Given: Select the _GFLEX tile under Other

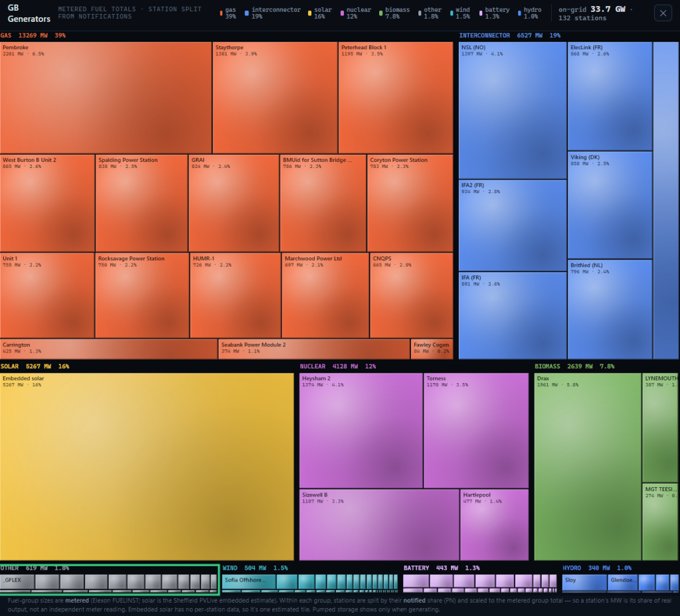Looking at the screenshot, I should (17, 581).
